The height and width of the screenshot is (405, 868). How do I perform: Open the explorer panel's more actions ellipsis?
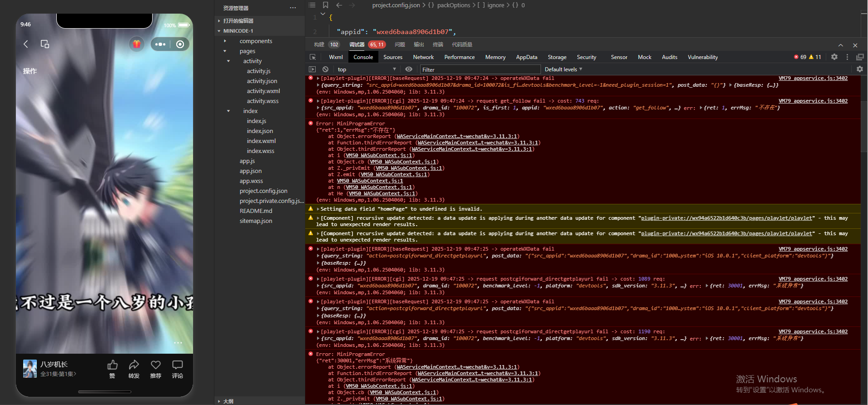click(293, 8)
